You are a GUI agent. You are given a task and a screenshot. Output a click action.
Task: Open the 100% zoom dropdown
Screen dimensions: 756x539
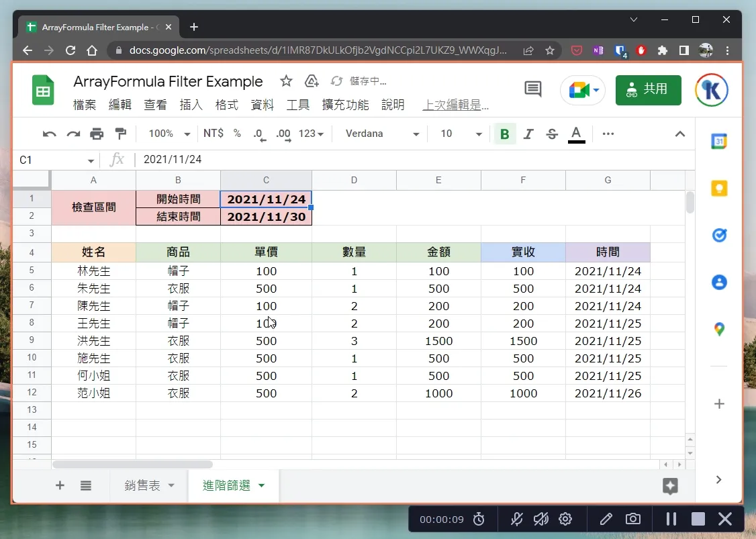click(169, 134)
